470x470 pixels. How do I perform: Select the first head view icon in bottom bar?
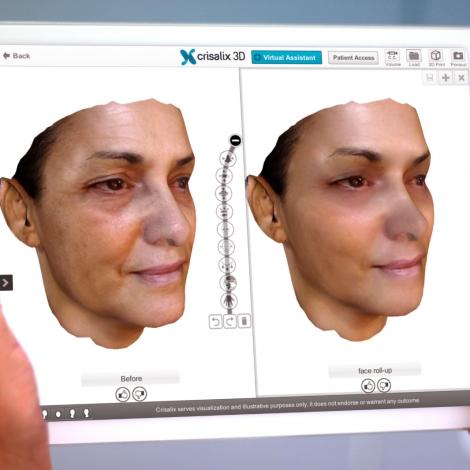45,414
